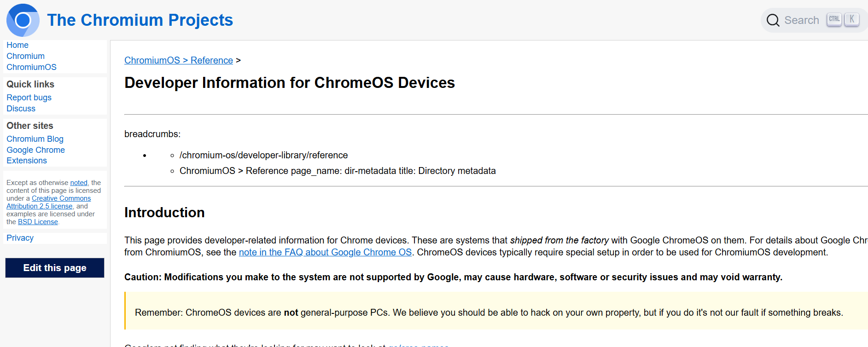Open Creative Commons Attribution 2.5 license link
Viewport: 868px width, 347px height.
pos(49,202)
